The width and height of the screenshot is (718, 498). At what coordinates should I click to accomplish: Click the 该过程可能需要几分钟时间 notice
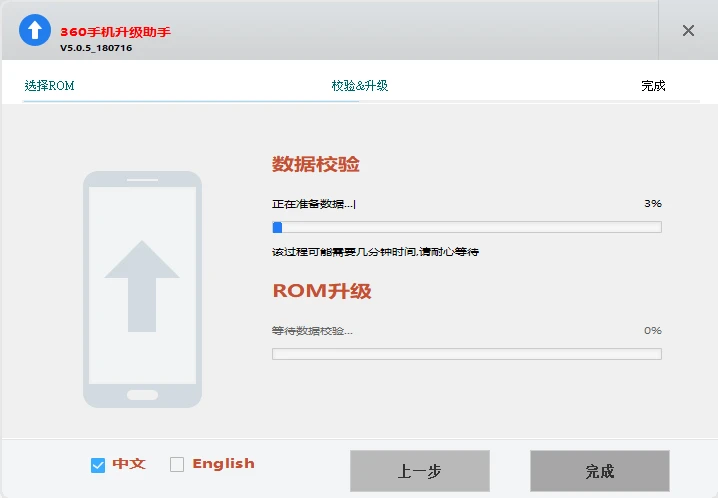375,252
